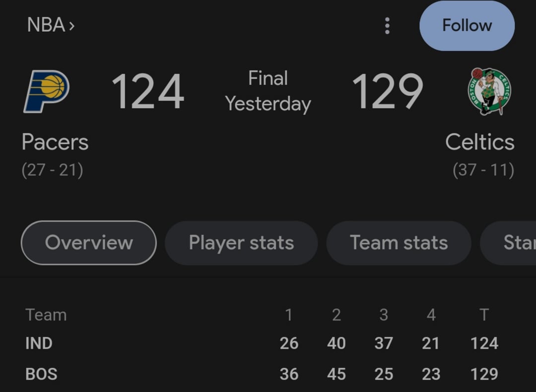
Task: Click the Team column header
Action: point(46,315)
